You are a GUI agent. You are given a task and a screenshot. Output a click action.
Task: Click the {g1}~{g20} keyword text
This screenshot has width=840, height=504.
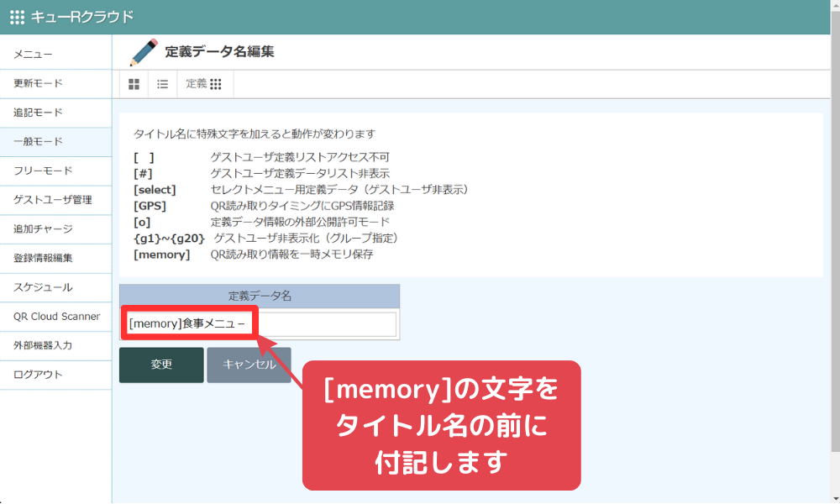pos(169,239)
